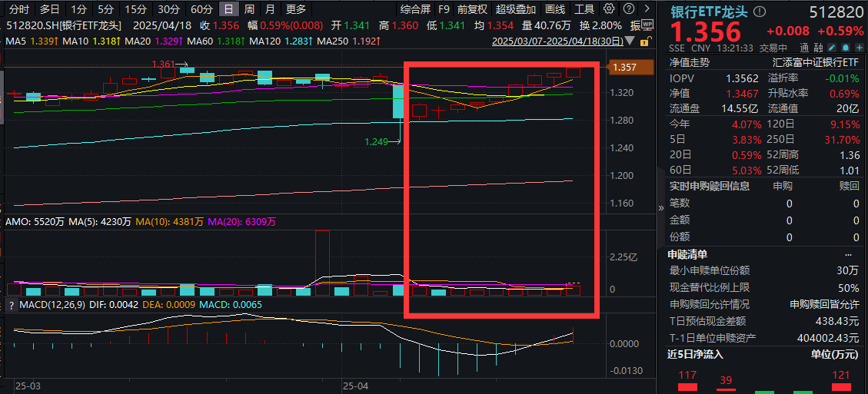This screenshot has width=868, height=394.
Task: Open the 申赎清单 more options ellipsis
Action: click(849, 254)
